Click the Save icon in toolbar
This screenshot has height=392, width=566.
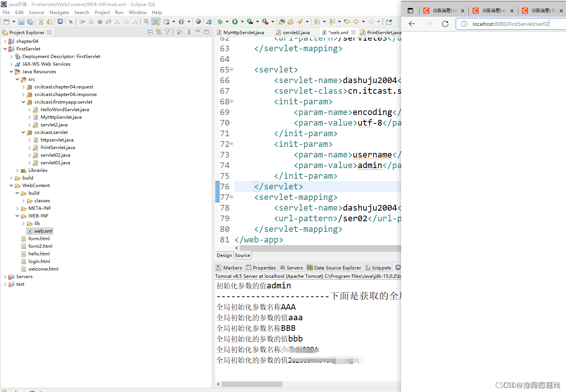tap(21, 22)
